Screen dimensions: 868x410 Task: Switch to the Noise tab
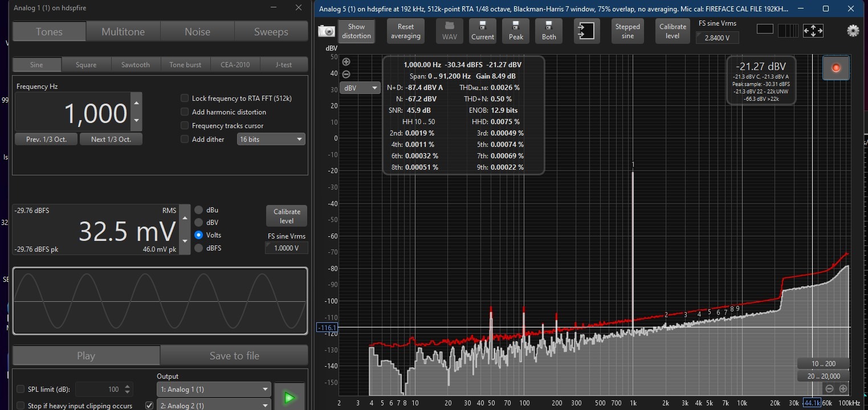tap(197, 32)
